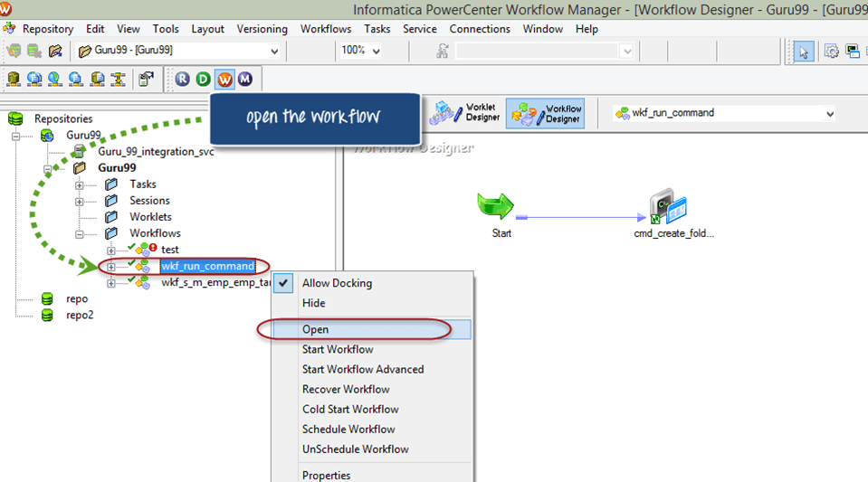Screen dimensions: 868x482
Task: Click the Guru99 repository globe icon
Action: [x=48, y=135]
